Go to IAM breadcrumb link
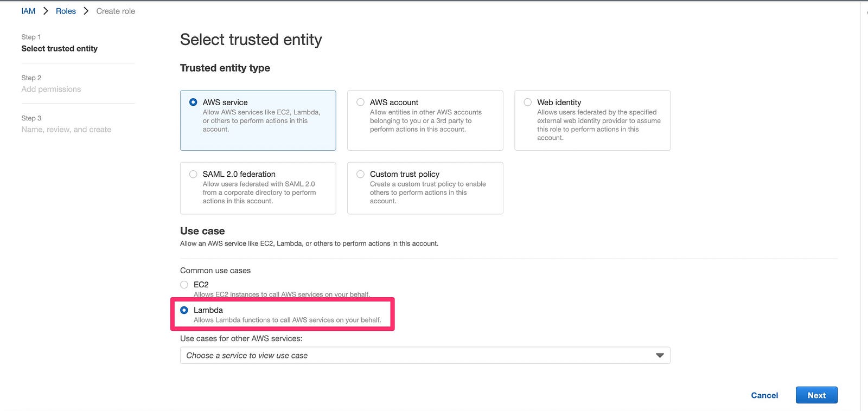 coord(28,11)
